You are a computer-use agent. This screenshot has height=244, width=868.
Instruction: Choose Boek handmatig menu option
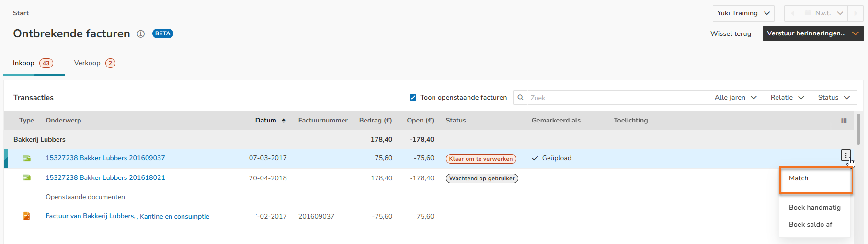tap(814, 208)
